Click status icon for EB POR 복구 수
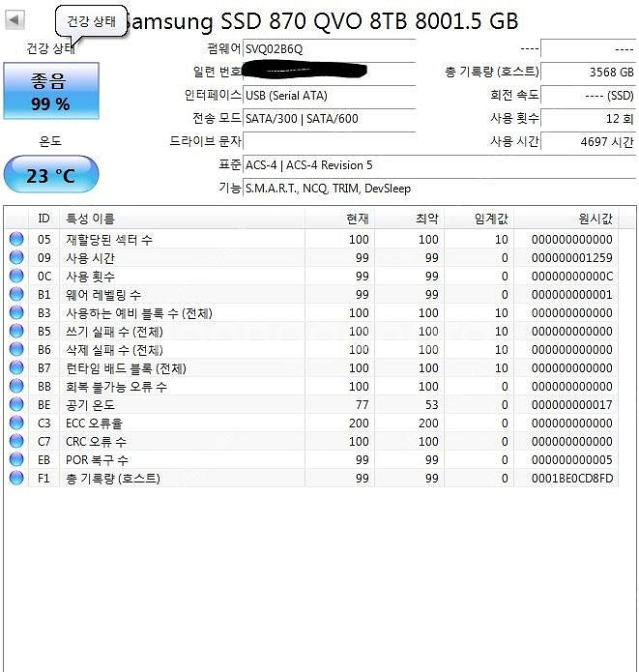Viewport: 639px width, 672px height. (x=16, y=459)
